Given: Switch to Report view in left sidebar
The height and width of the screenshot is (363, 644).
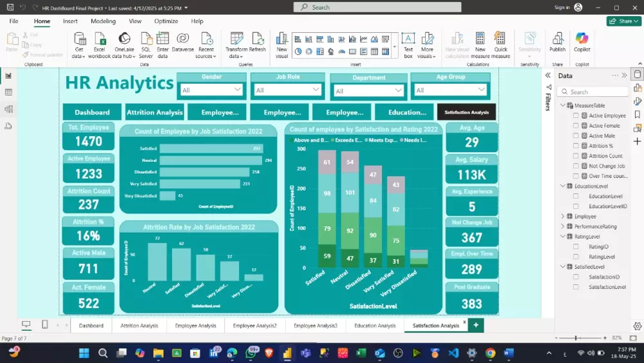Looking at the screenshot, I should coord(8,75).
